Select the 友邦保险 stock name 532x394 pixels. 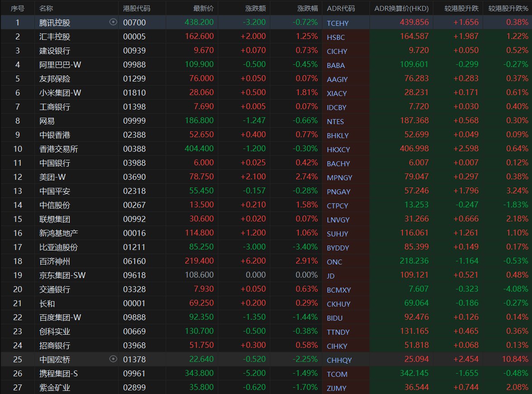pyautogui.click(x=55, y=78)
